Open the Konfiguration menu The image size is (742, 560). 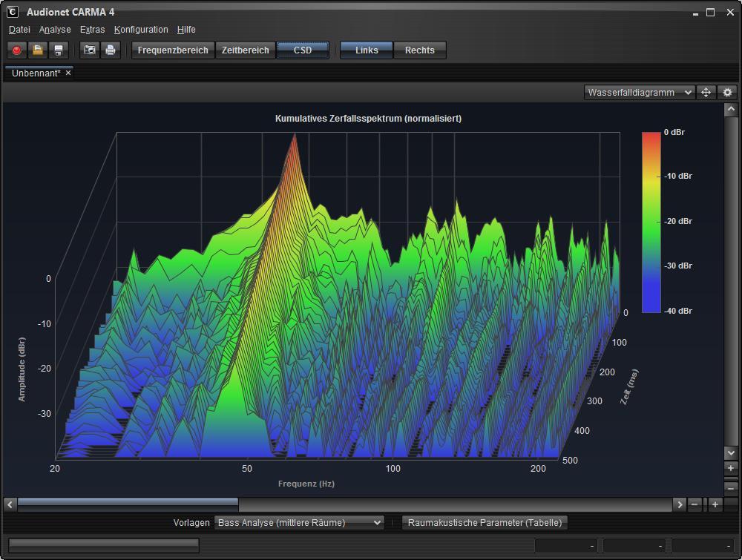pos(141,30)
